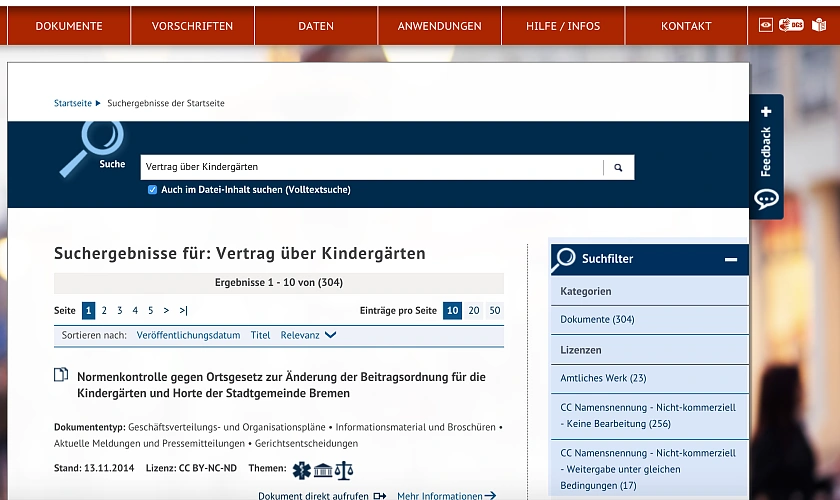The width and height of the screenshot is (840, 500).
Task: Click the accessibility eye icon in the red header
Action: click(766, 25)
